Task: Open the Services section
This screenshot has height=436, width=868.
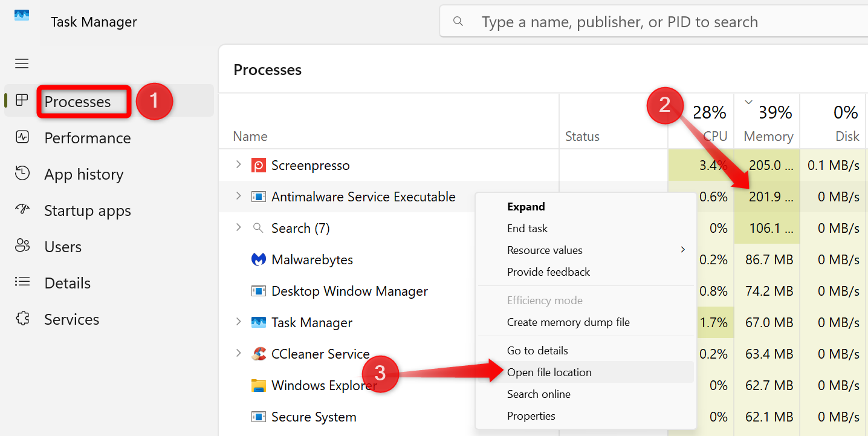Action: point(71,319)
